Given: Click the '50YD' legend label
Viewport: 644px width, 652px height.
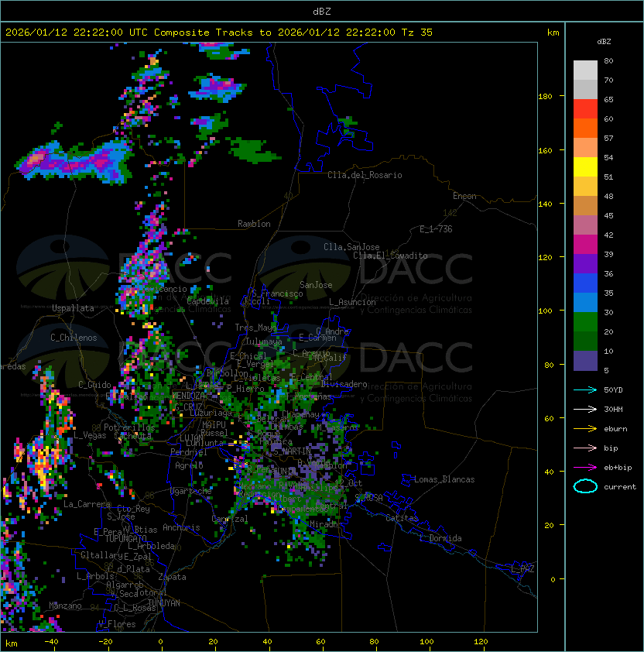Looking at the screenshot, I should tap(613, 389).
